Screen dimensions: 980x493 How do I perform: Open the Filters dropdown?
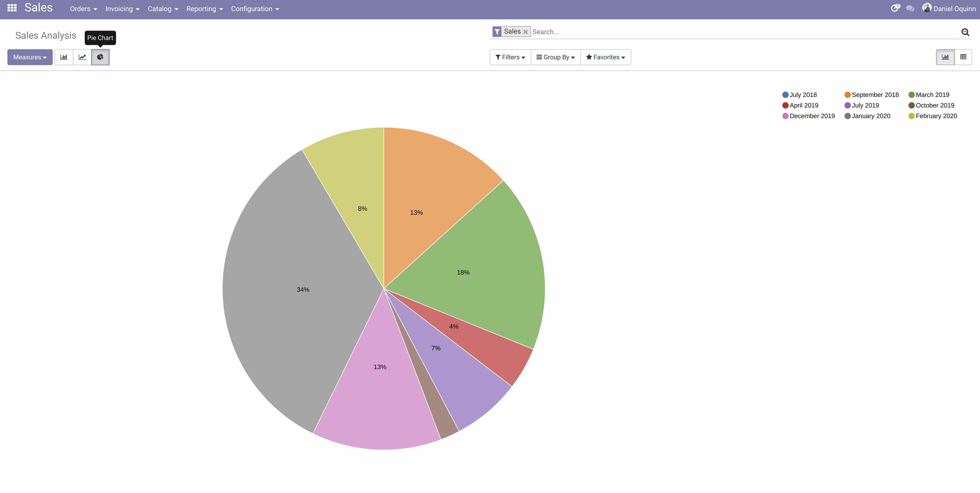tap(510, 57)
